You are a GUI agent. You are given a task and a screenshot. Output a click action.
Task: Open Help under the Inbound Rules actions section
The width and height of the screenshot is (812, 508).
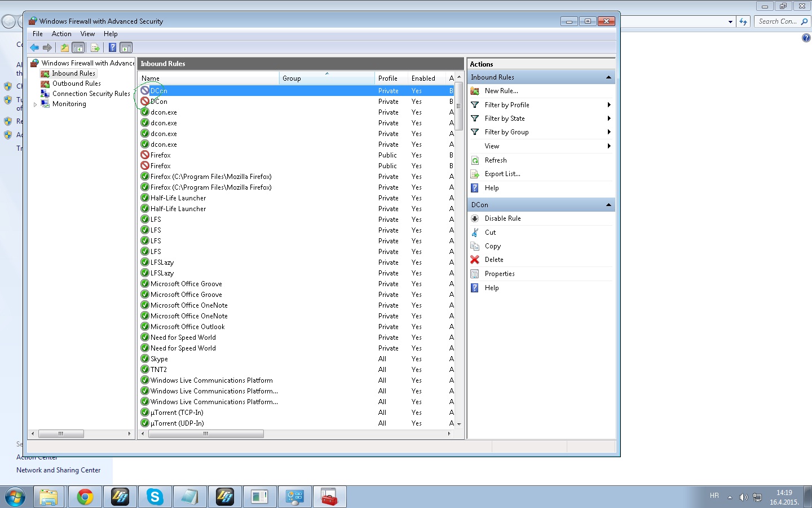[492, 188]
